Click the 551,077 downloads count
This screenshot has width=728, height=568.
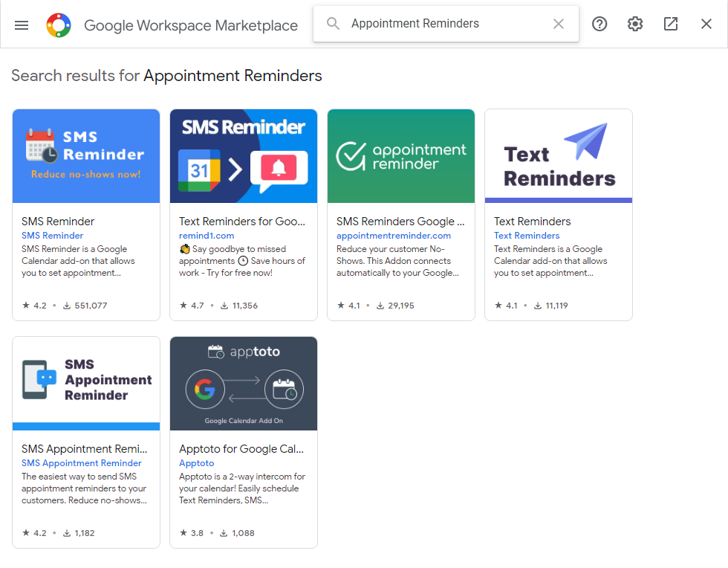(x=85, y=306)
